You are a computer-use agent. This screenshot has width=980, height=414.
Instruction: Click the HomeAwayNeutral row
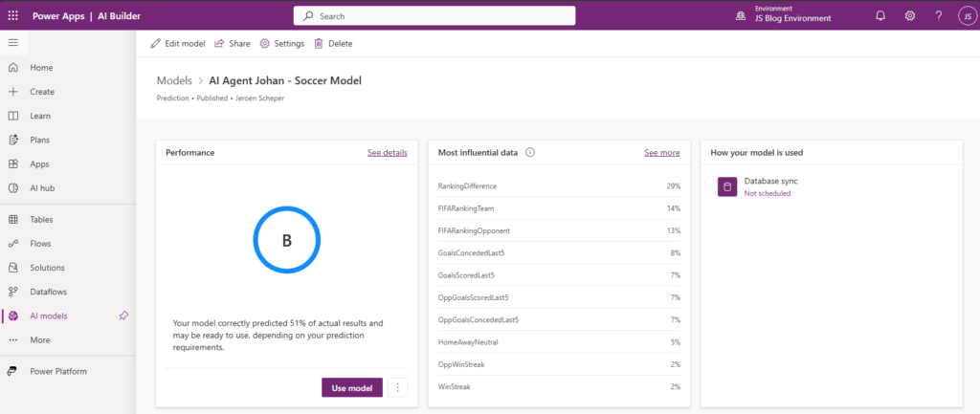pyautogui.click(x=559, y=342)
